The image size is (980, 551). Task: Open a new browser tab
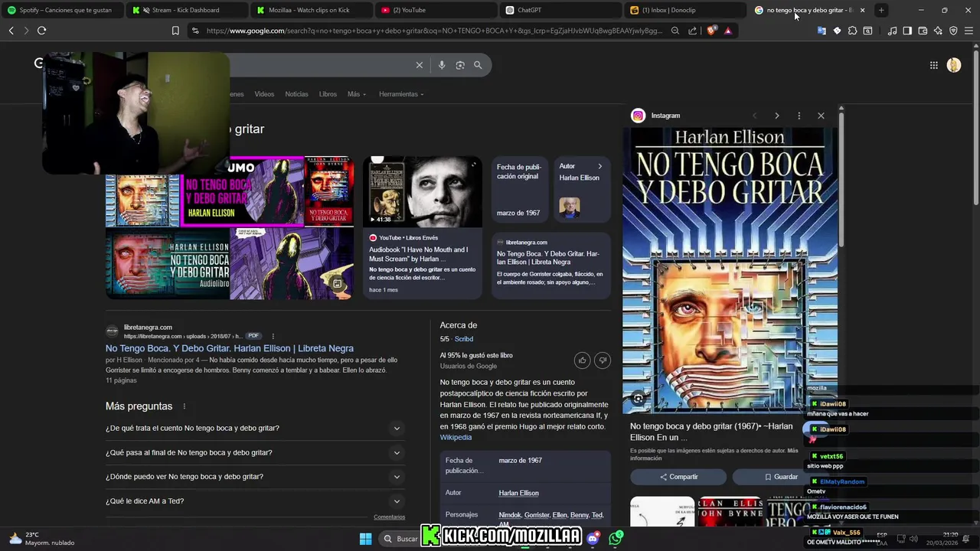(x=881, y=10)
